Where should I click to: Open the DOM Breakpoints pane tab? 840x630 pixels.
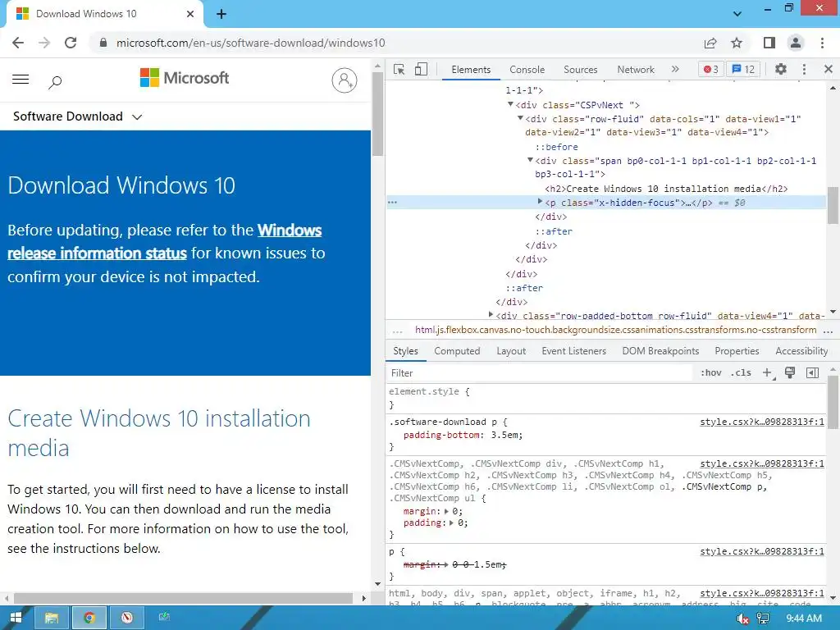[660, 351]
